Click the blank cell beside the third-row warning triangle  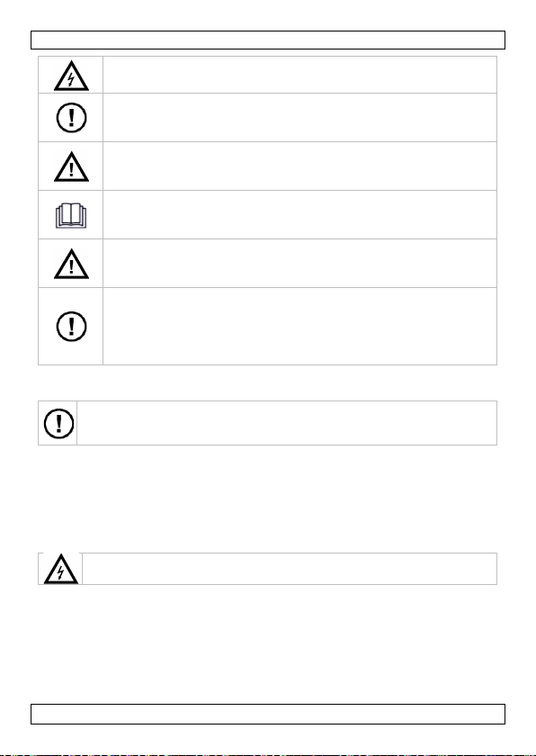click(x=299, y=166)
